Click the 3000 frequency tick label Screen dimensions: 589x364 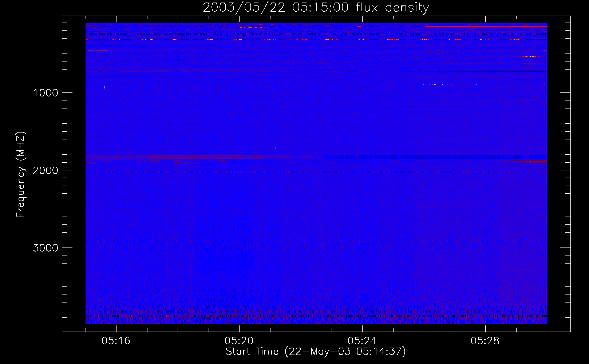(x=46, y=248)
